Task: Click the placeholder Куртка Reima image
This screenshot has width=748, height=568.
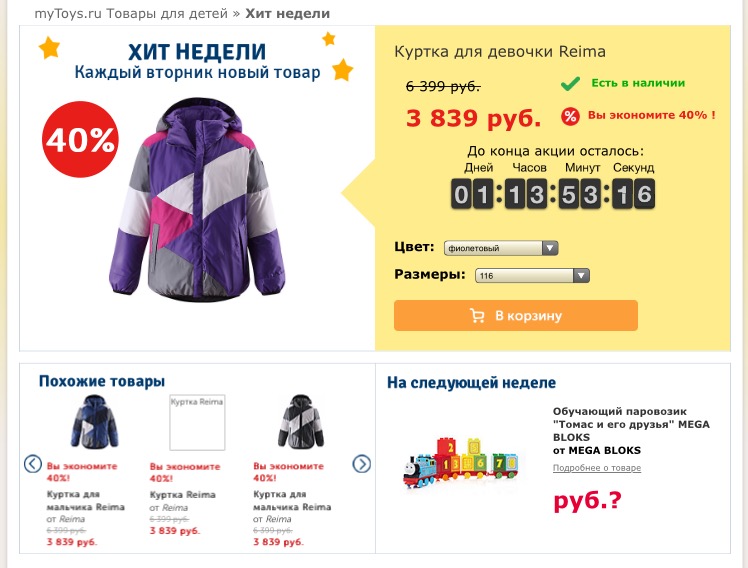Action: pos(197,422)
